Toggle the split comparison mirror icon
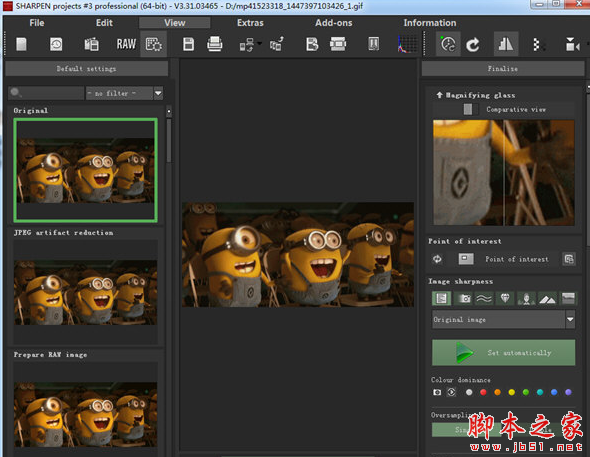The height and width of the screenshot is (457, 590). pyautogui.click(x=506, y=44)
